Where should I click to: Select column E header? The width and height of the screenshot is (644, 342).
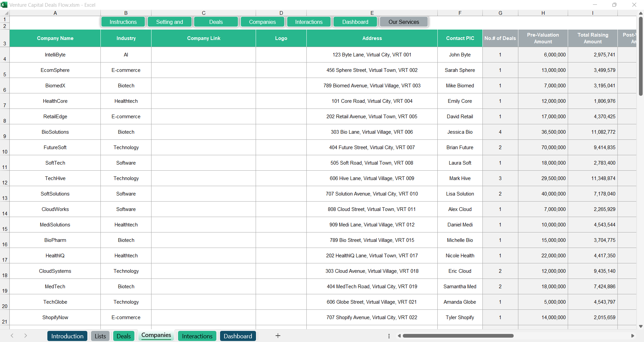pyautogui.click(x=372, y=13)
